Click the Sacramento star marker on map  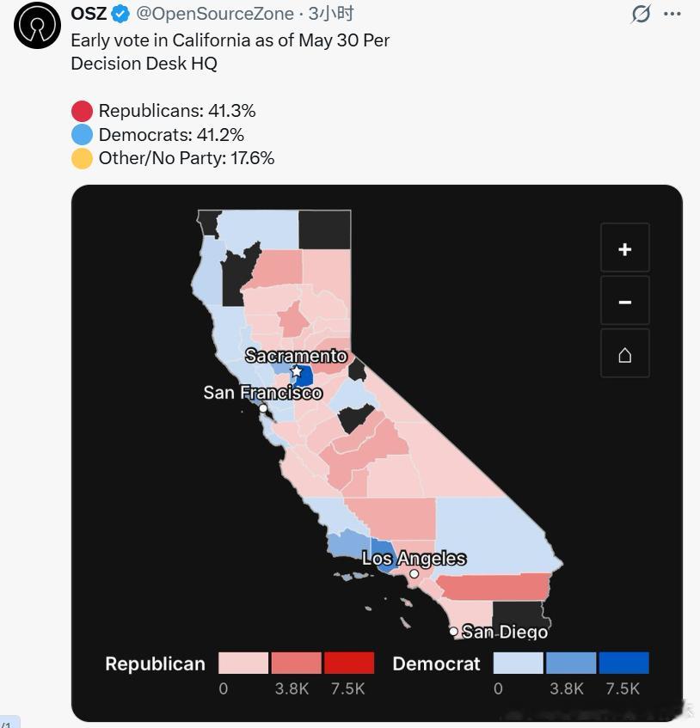click(x=296, y=372)
